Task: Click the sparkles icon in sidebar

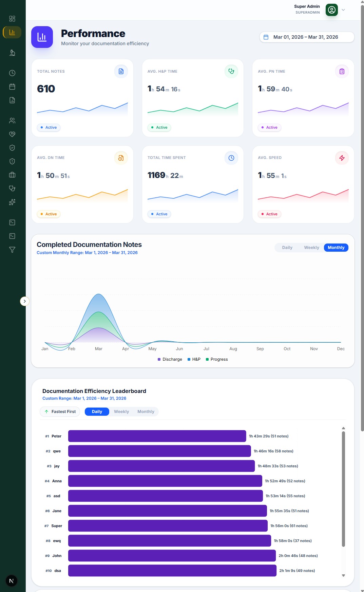Action: tap(12, 202)
